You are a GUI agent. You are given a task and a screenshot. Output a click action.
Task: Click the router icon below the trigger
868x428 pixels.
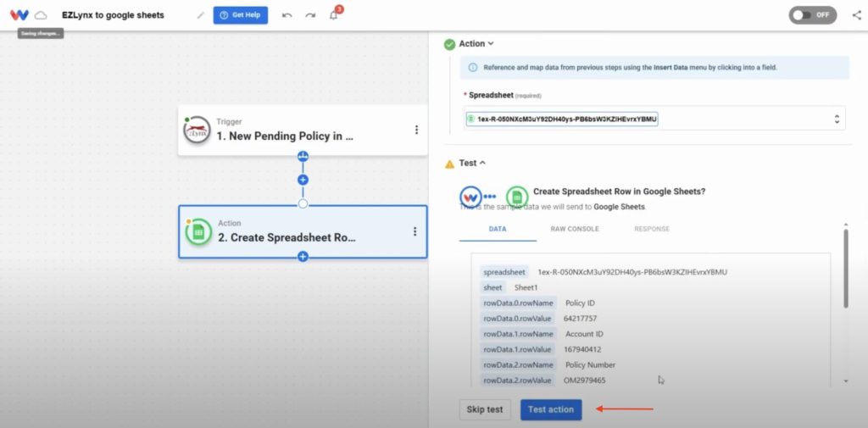pyautogui.click(x=303, y=156)
